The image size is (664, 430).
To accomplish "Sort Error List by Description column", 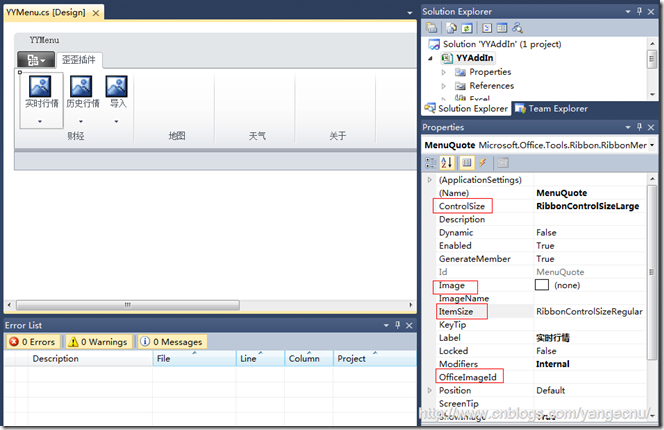I will [90, 358].
